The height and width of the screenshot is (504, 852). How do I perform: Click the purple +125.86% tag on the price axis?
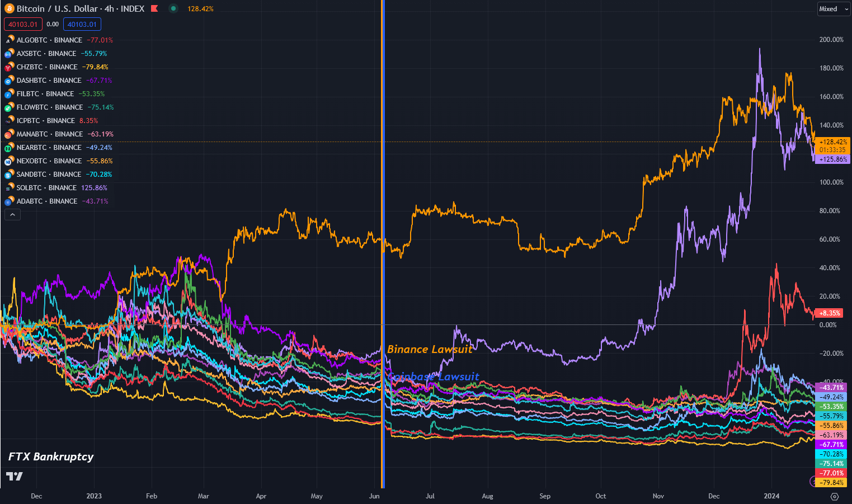coord(833,159)
